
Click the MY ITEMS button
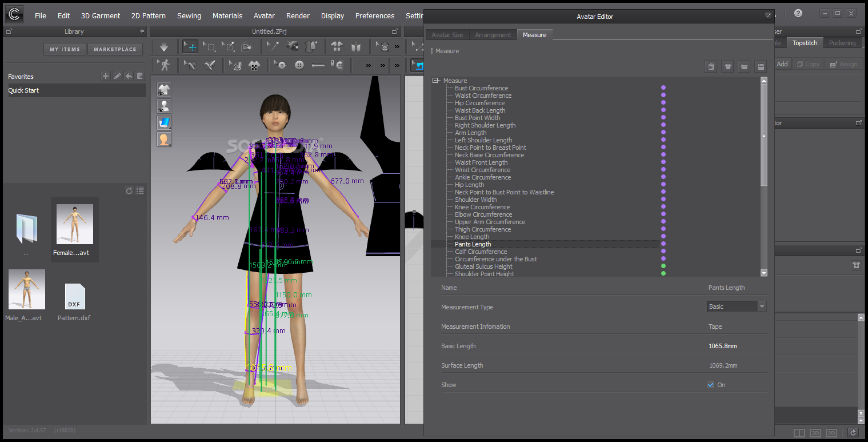(x=65, y=49)
